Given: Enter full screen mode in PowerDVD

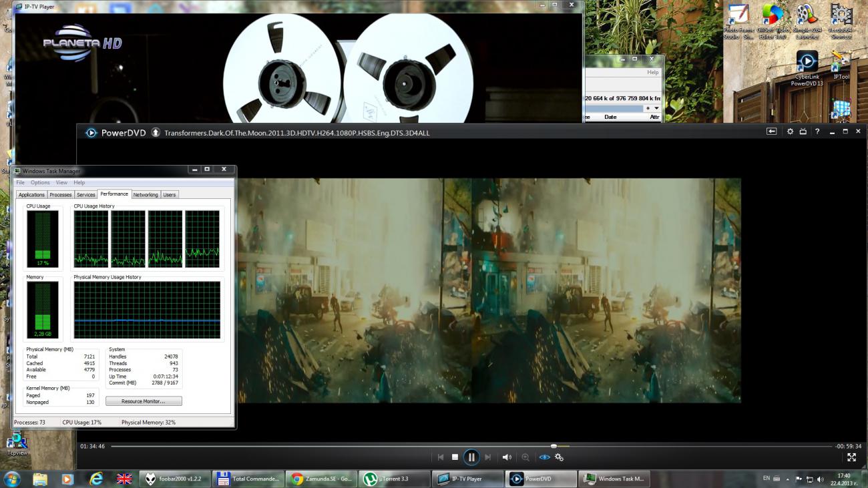Looking at the screenshot, I should (851, 457).
